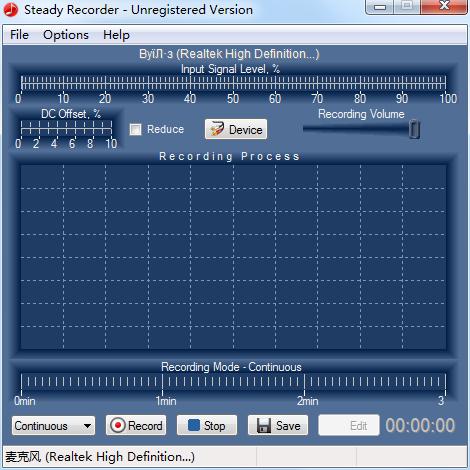The height and width of the screenshot is (470, 470).
Task: Click the 2min timeline marker
Action: point(307,401)
